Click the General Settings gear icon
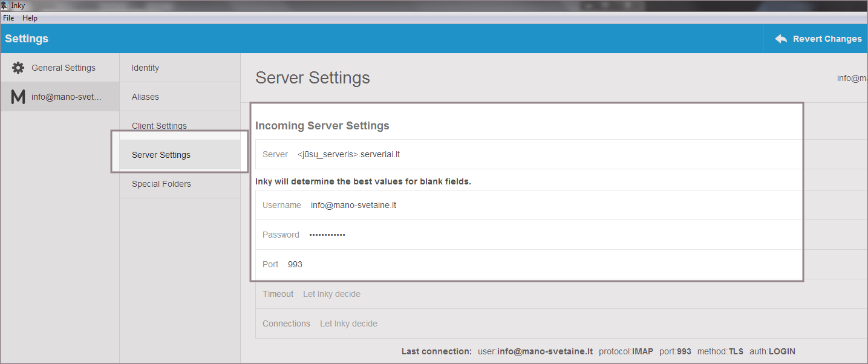The height and width of the screenshot is (364, 868). pos(18,68)
